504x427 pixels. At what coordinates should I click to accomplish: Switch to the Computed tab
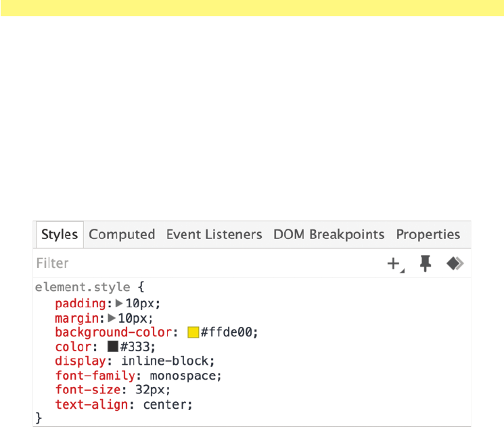122,235
